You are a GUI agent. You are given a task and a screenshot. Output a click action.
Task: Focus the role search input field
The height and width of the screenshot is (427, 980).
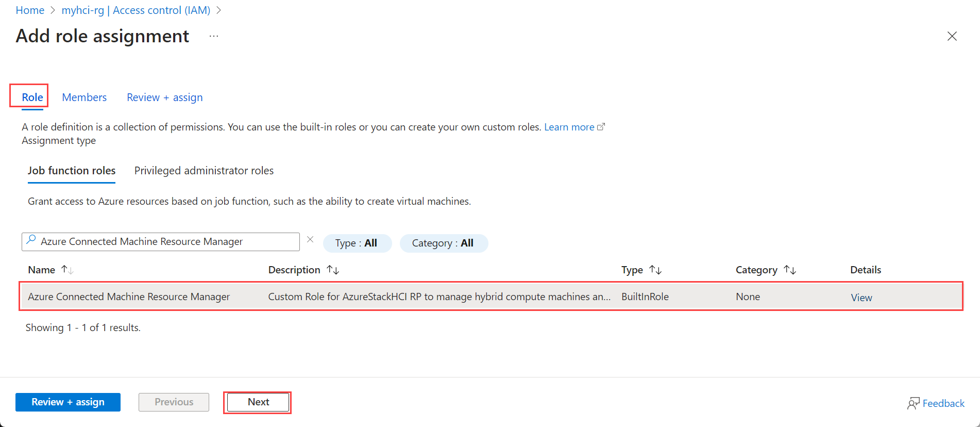click(161, 241)
